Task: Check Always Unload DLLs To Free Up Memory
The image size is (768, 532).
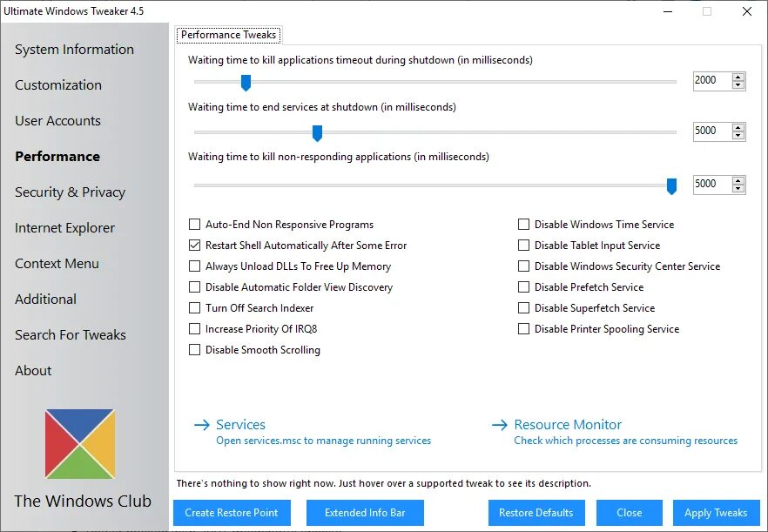Action: [194, 266]
